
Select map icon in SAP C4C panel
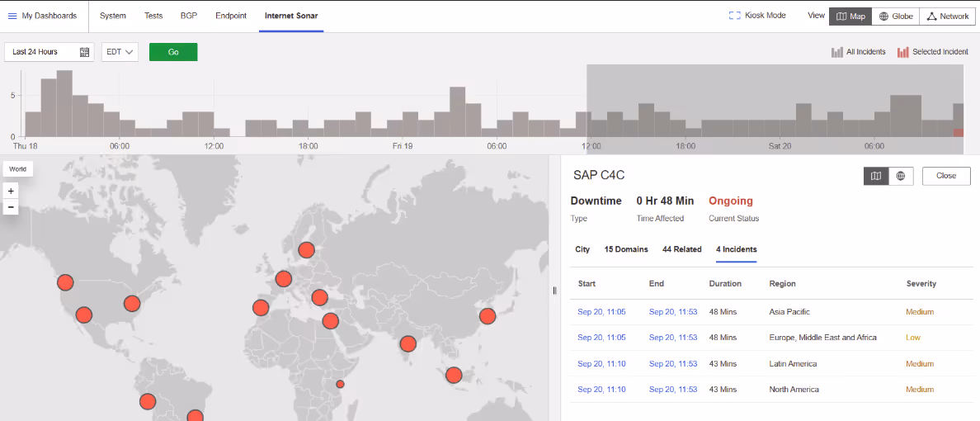coord(876,176)
